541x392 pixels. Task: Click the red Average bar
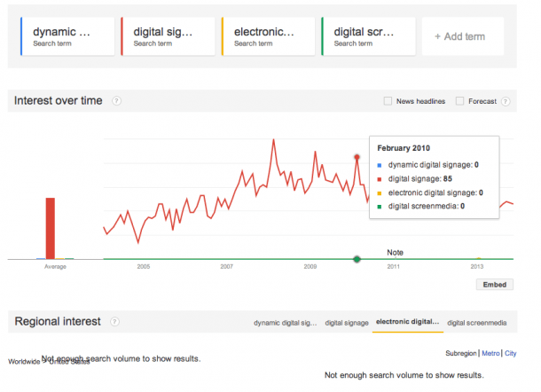[51, 228]
